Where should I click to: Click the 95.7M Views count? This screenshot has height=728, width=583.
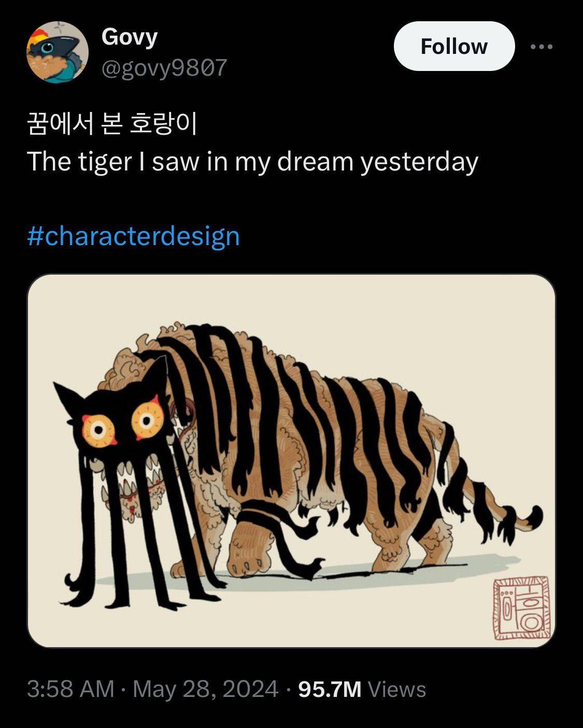point(362,689)
